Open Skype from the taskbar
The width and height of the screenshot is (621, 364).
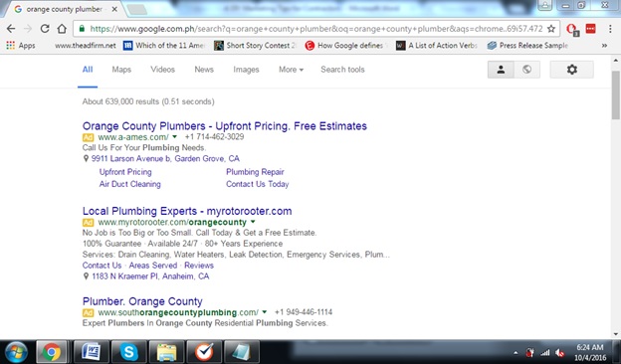click(x=129, y=351)
